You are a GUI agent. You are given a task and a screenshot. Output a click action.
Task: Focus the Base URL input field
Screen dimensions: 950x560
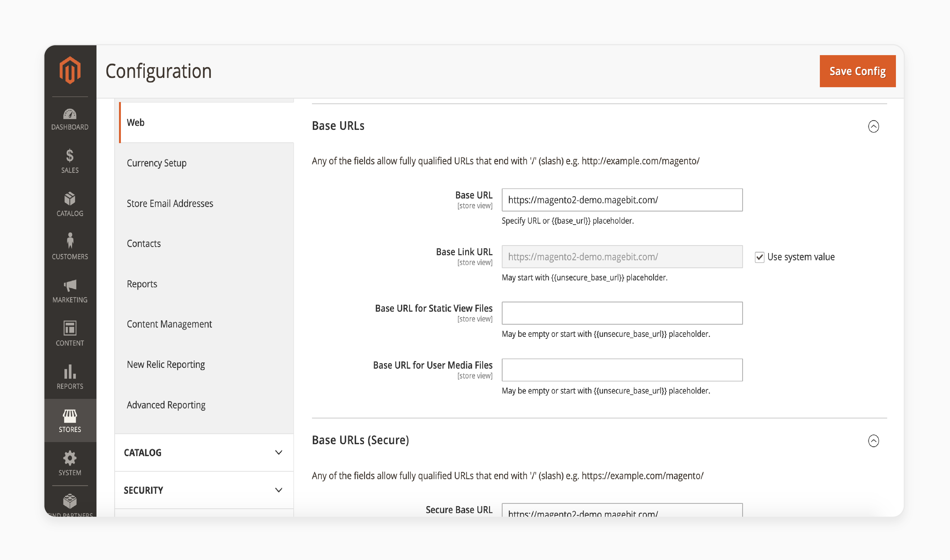(x=622, y=200)
